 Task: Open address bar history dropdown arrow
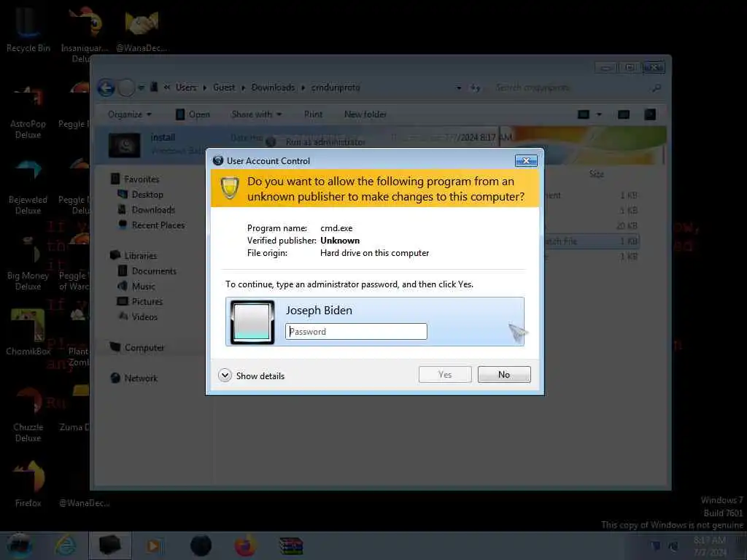[458, 87]
